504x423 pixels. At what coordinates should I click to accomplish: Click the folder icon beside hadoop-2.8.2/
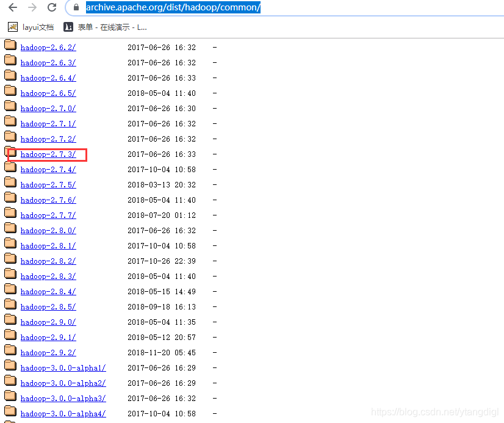pos(10,258)
